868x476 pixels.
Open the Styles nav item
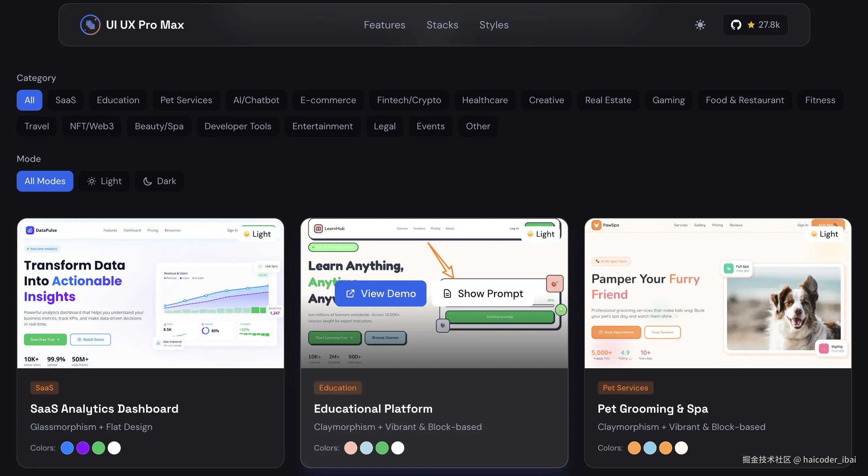pyautogui.click(x=494, y=24)
